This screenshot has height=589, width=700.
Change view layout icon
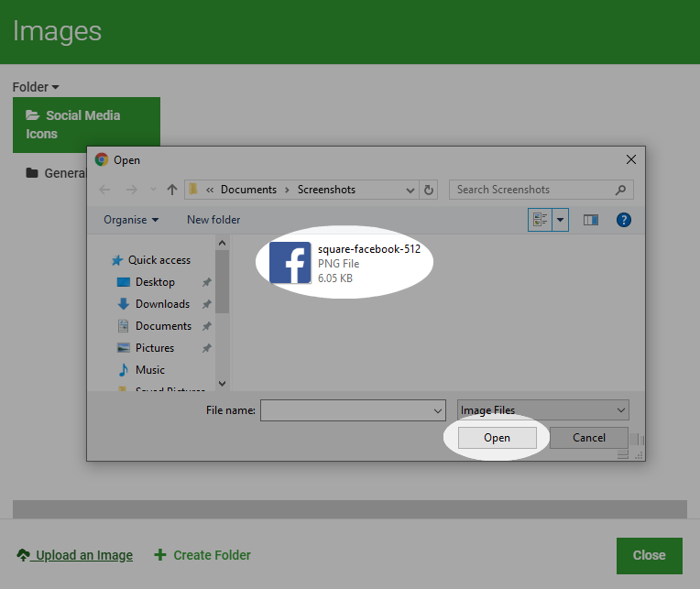541,220
